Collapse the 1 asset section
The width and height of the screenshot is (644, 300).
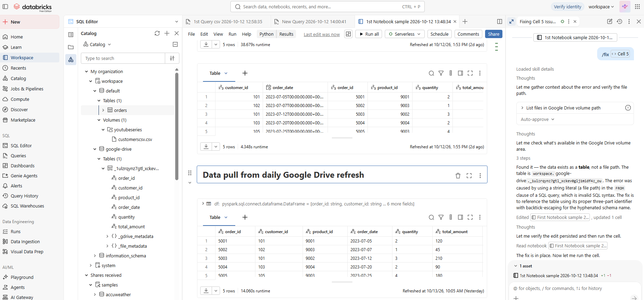tap(515, 266)
